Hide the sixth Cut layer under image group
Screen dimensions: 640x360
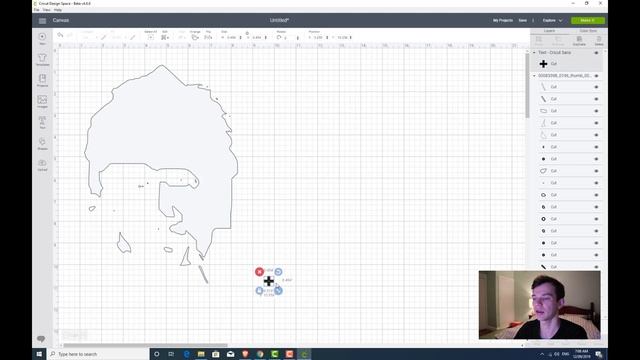click(x=596, y=147)
